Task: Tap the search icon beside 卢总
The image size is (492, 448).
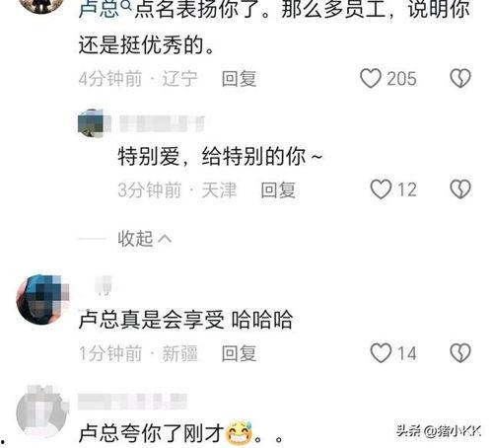Action: 127,4
